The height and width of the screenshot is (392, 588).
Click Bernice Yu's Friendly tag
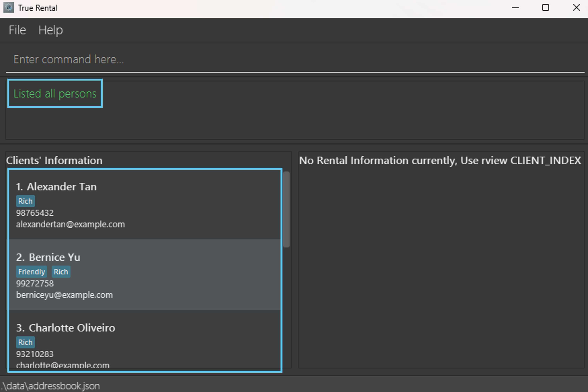tap(31, 272)
